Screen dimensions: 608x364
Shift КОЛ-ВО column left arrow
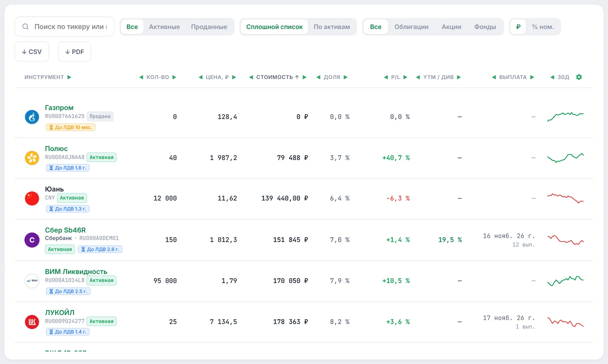tap(141, 77)
